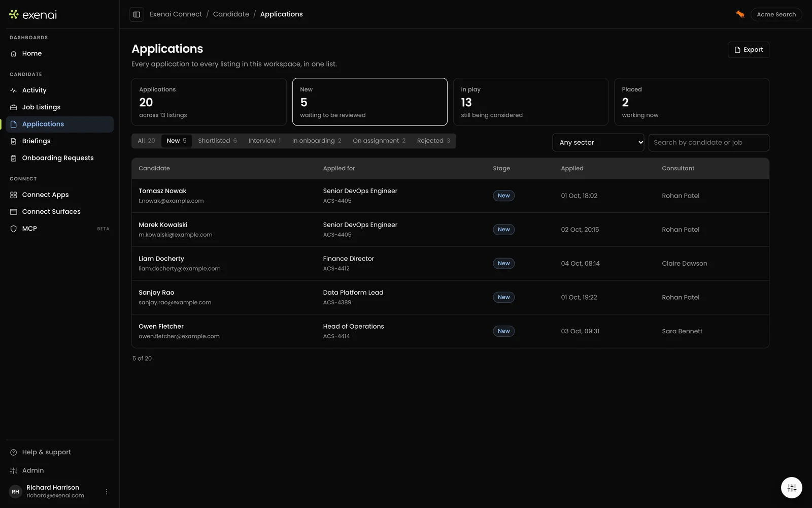Switch to the Shortlisted tab
This screenshot has height=508, width=812.
[x=217, y=141]
